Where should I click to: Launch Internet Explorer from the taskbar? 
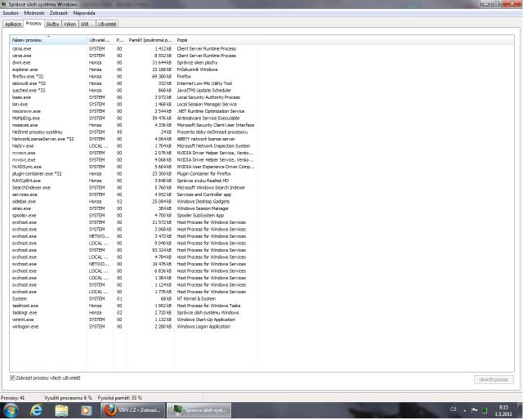36,410
